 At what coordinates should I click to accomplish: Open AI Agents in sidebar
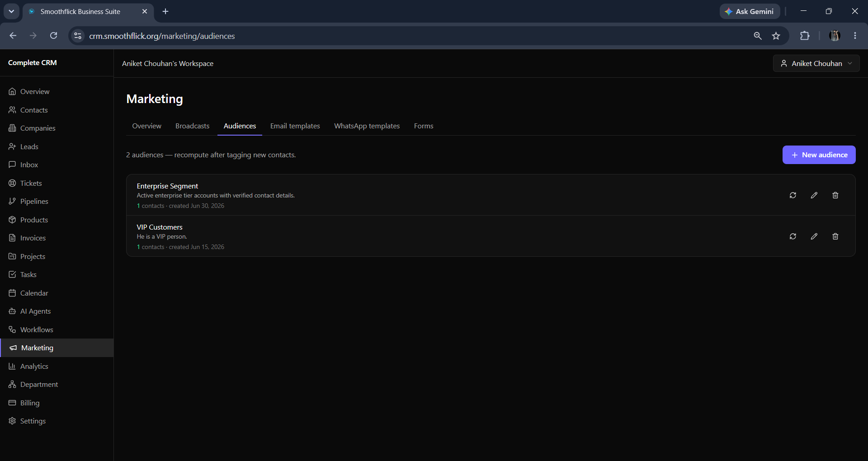(57, 311)
